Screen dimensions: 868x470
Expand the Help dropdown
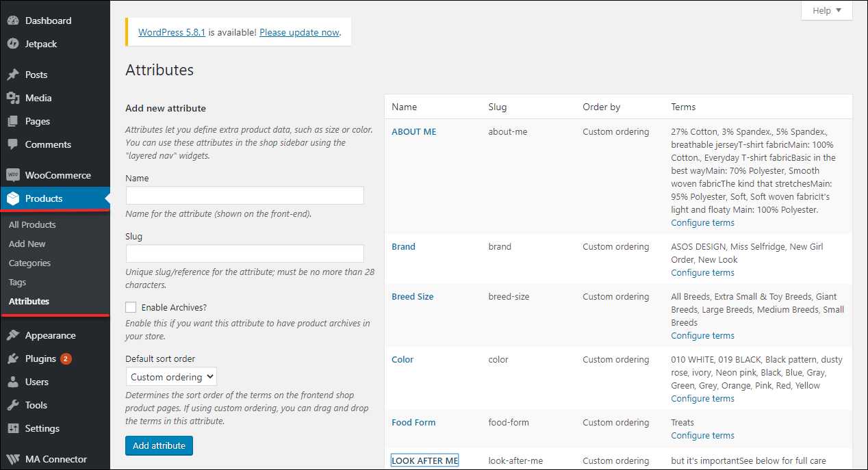tap(826, 10)
